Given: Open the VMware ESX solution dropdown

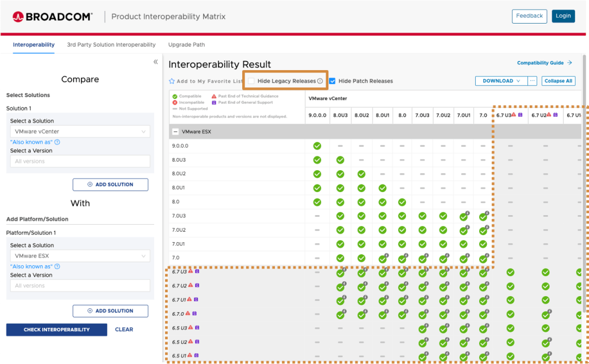Looking at the screenshot, I should pos(80,256).
